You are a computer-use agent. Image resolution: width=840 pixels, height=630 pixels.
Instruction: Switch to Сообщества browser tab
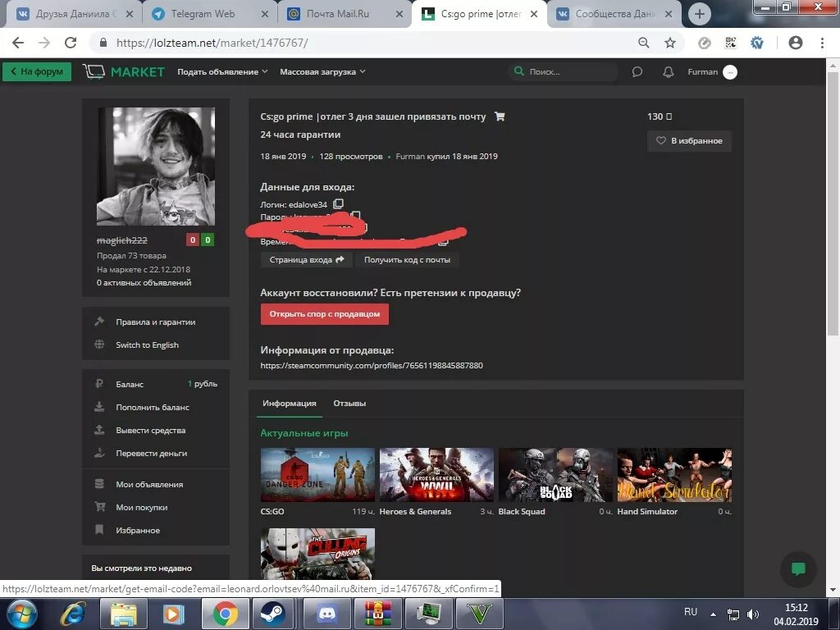coord(614,14)
